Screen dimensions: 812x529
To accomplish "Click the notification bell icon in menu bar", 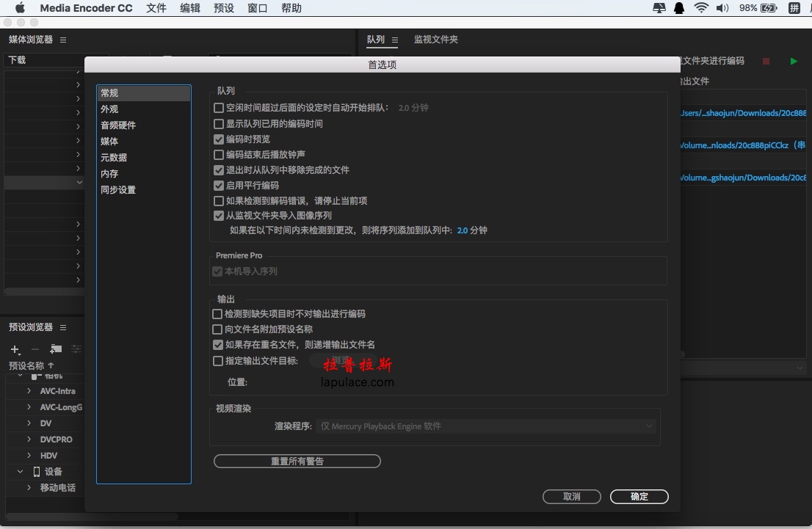I will pyautogui.click(x=679, y=8).
